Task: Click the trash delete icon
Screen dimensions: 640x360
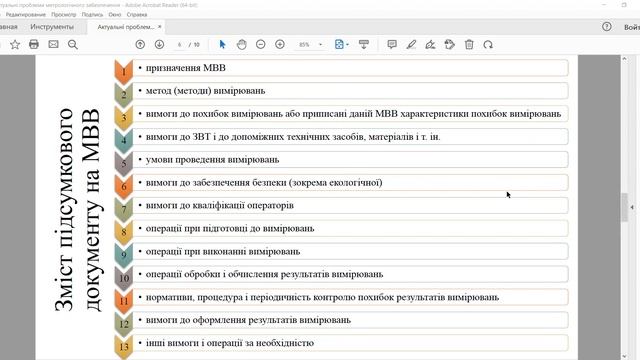Action: (x=469, y=44)
